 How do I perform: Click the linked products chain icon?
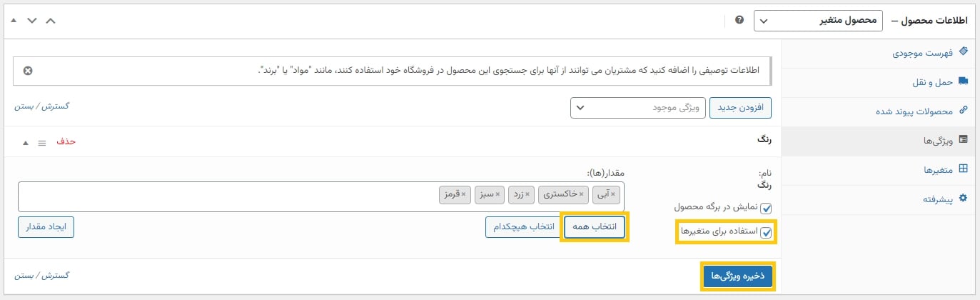963,111
